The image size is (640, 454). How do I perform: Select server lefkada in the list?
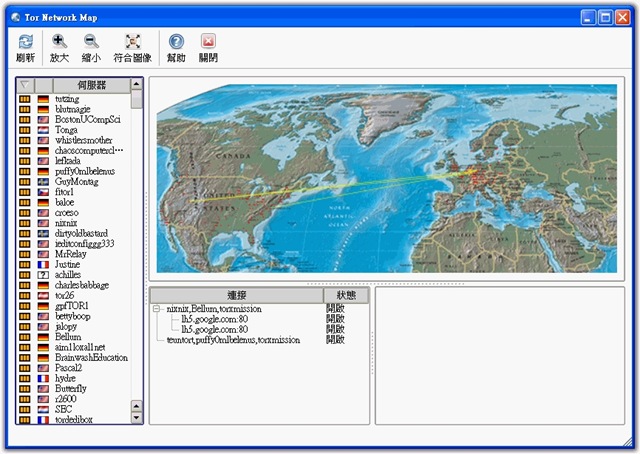[x=68, y=161]
